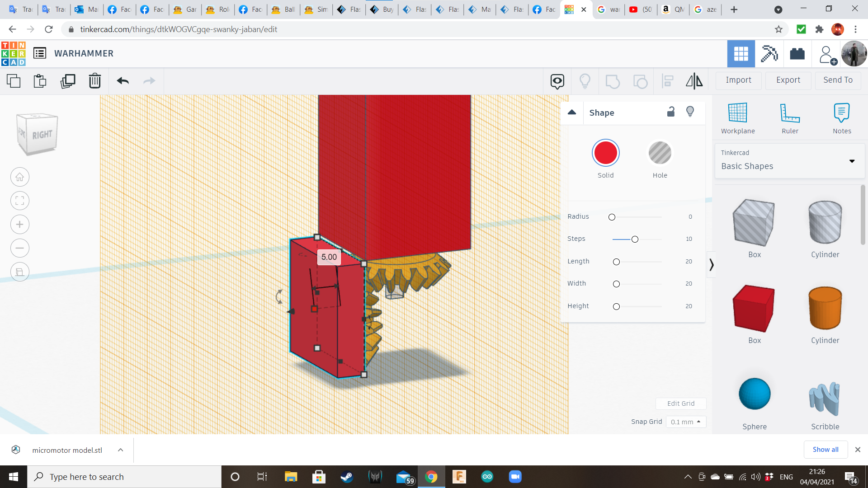Click the Duplicate and repeat icon
Screen dimensions: 868x488
[x=68, y=81]
